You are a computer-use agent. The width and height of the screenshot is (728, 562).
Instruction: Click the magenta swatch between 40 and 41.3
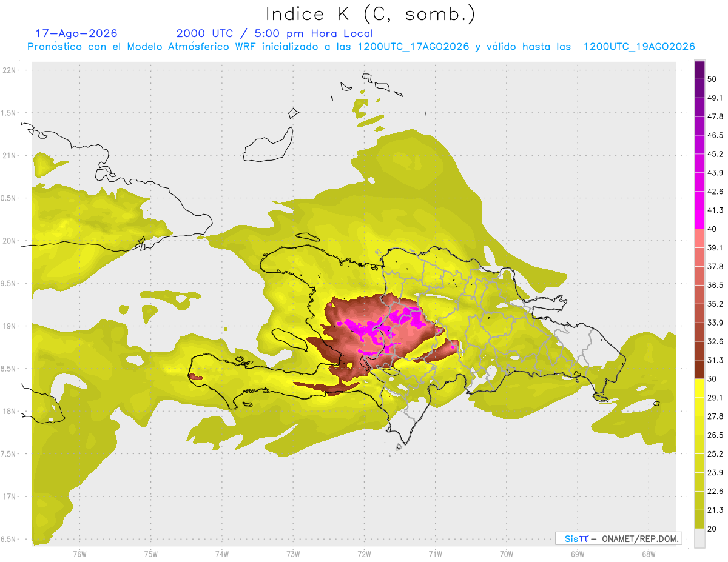(700, 220)
